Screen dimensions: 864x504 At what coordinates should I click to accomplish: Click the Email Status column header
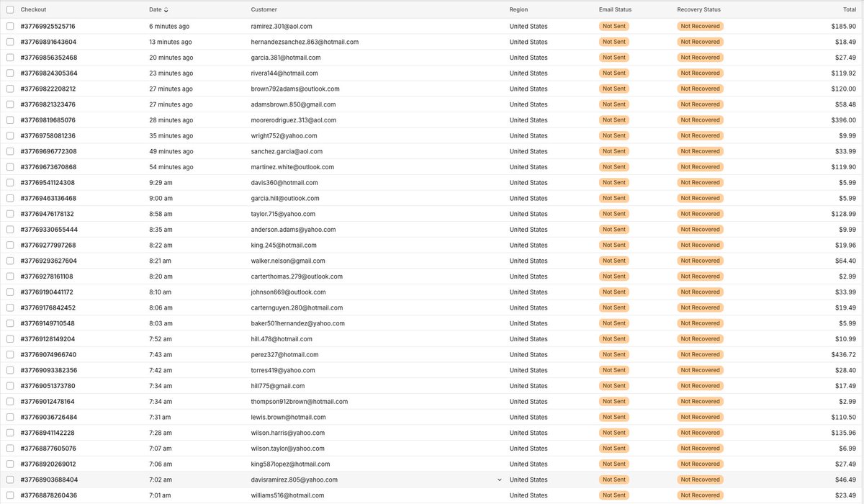pos(615,10)
